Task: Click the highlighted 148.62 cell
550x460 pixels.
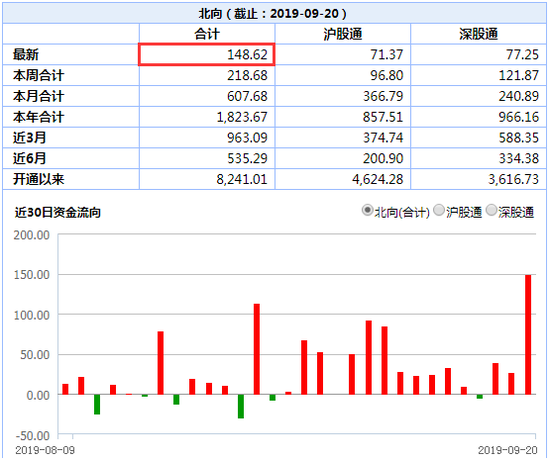Action: [207, 54]
